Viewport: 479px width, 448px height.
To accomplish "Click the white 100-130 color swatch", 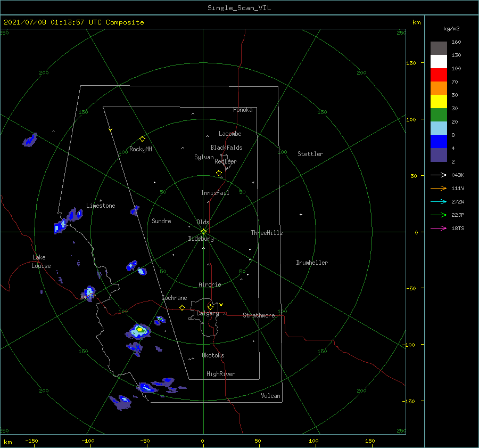I will 439,62.
